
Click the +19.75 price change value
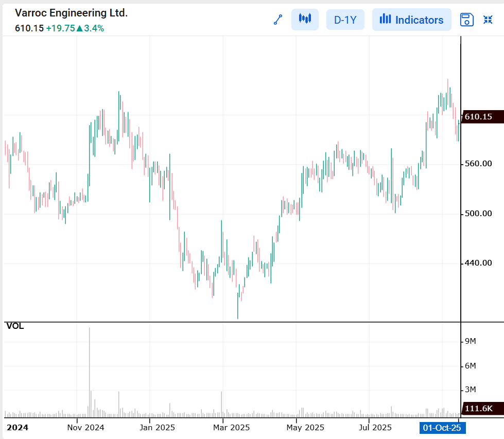[60, 28]
